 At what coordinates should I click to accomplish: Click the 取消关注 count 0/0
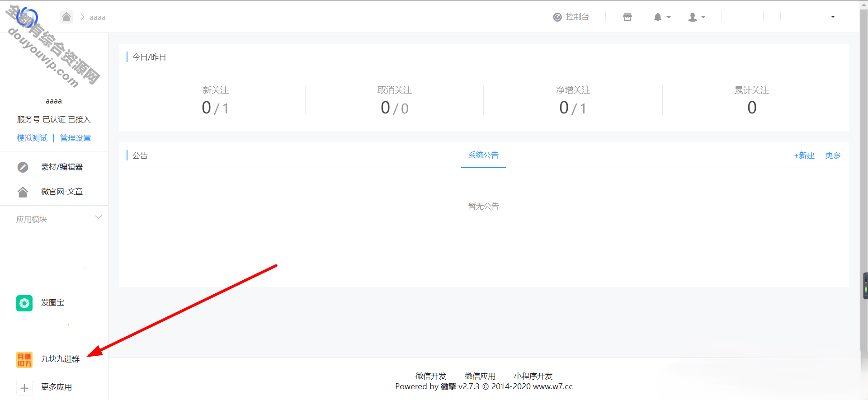click(395, 108)
